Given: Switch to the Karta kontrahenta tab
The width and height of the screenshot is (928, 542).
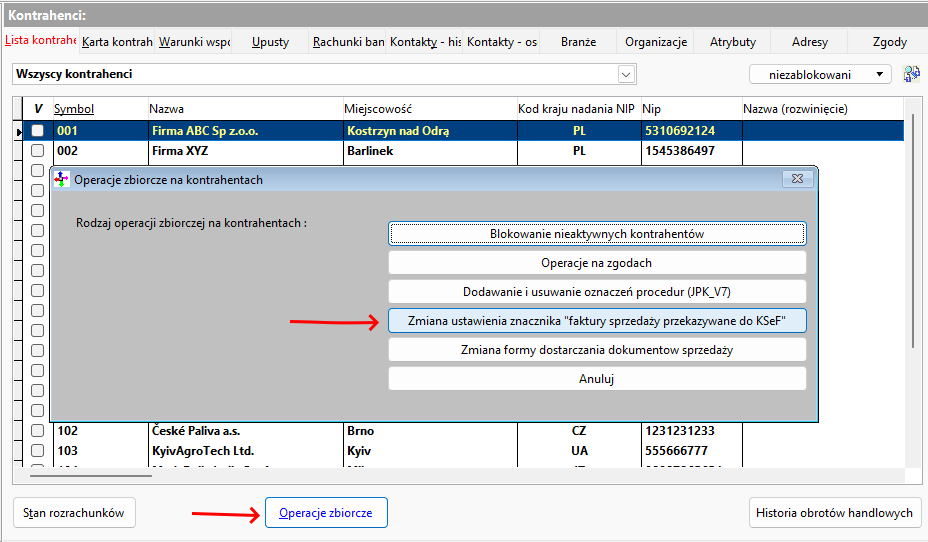Looking at the screenshot, I should point(116,42).
